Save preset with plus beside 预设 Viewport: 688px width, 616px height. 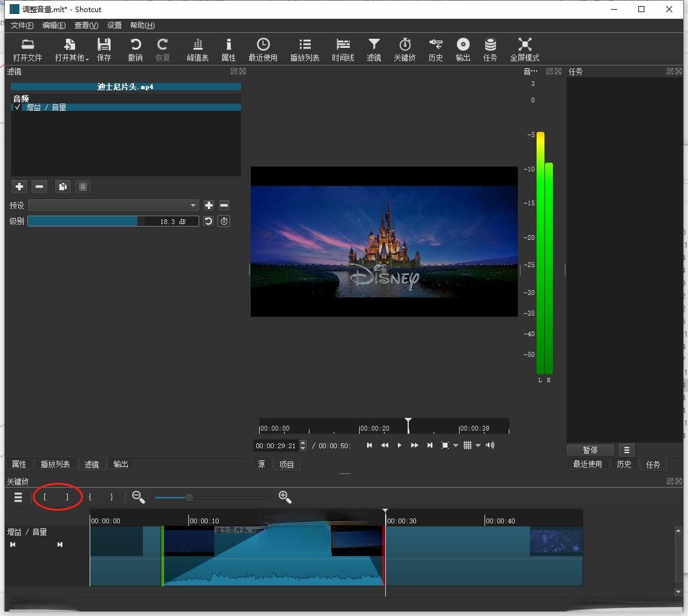[209, 205]
